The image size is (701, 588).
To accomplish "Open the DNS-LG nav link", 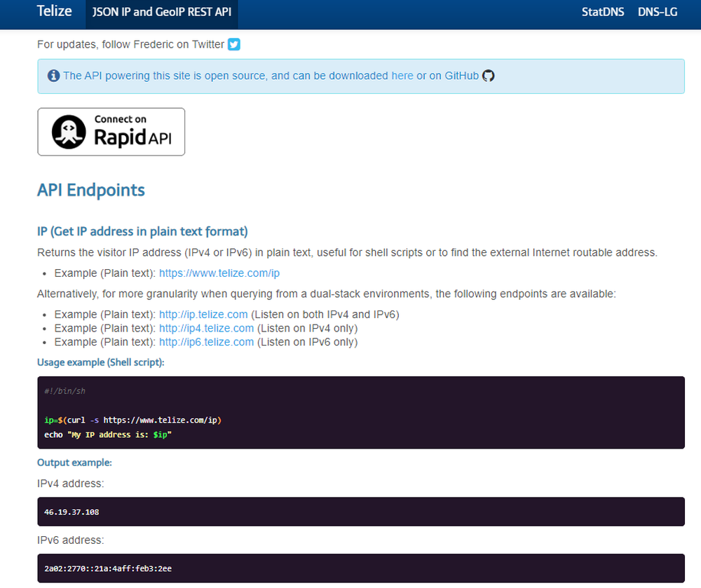I will click(658, 12).
